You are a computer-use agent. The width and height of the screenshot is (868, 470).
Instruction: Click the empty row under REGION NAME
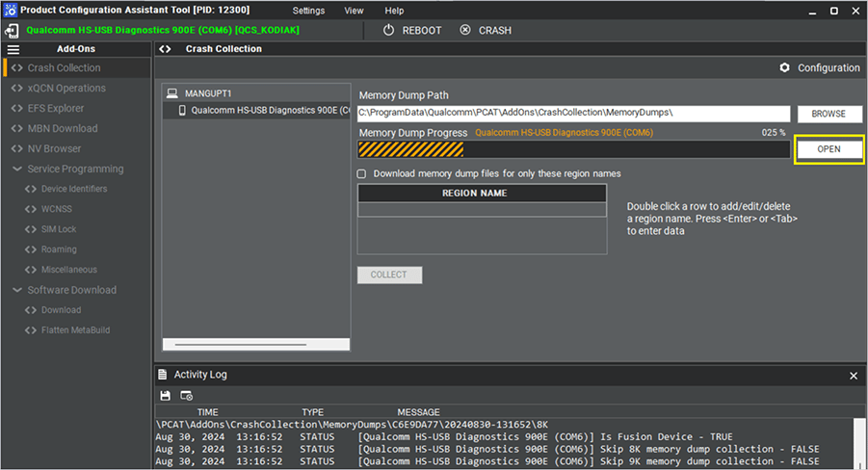pos(482,209)
